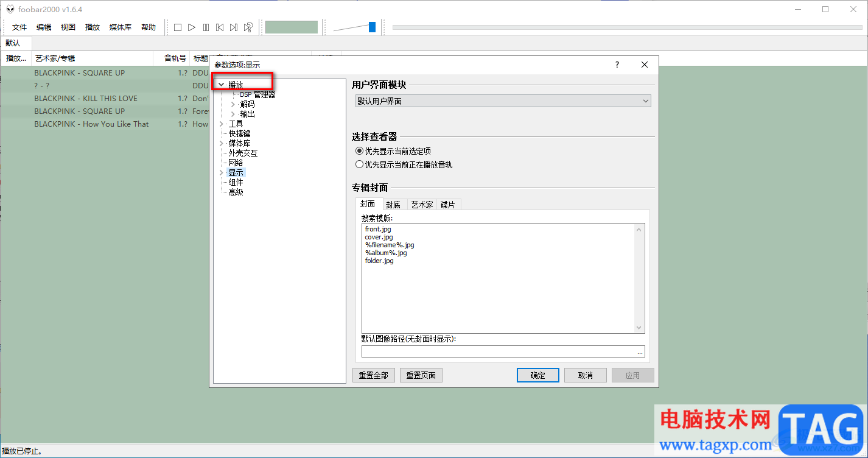Select 网络 in the preferences tree
This screenshot has width=868, height=458.
pos(236,163)
